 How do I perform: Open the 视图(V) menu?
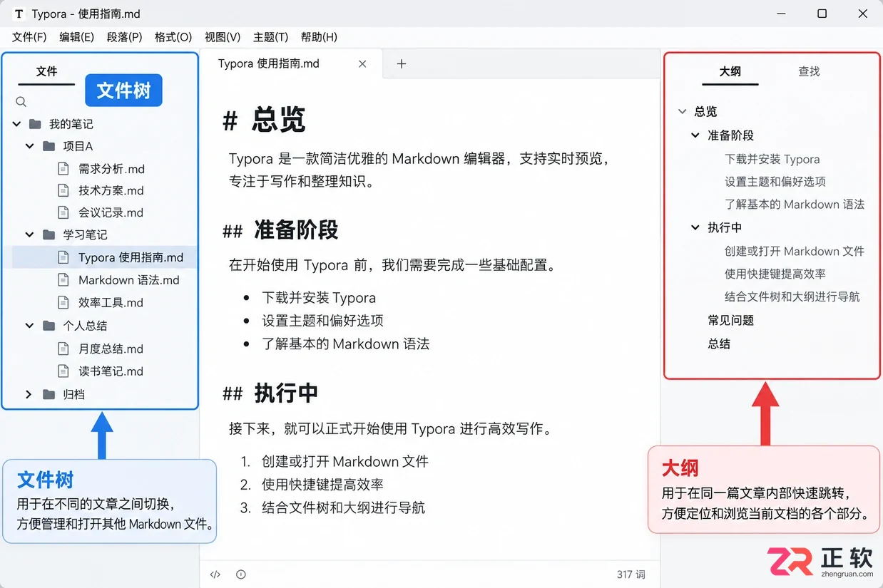(x=223, y=37)
